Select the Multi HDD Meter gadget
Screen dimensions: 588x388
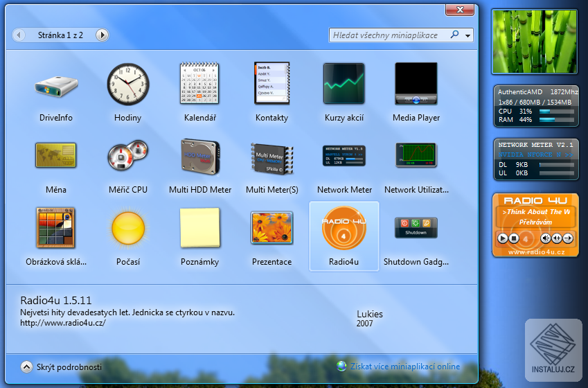click(x=199, y=155)
